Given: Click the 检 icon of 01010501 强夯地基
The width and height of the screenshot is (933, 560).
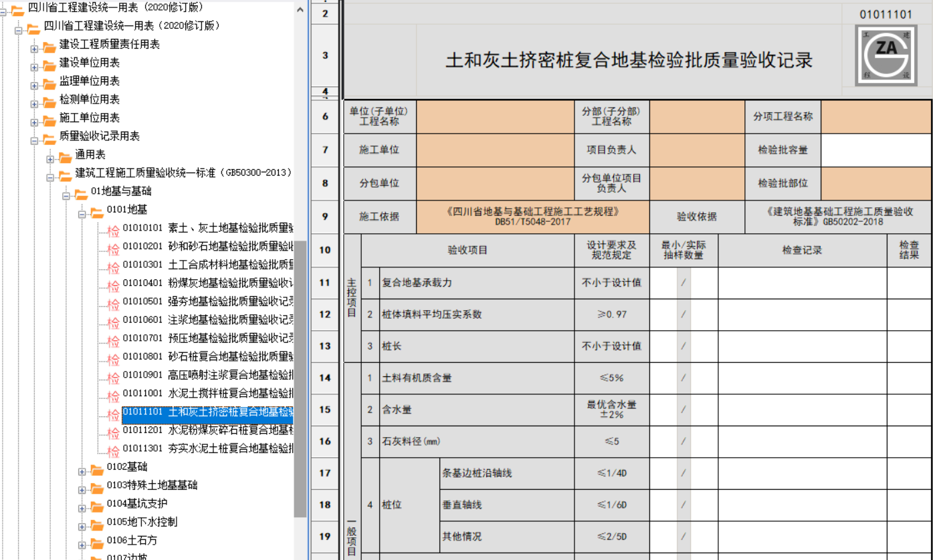Looking at the screenshot, I should 113,304.
